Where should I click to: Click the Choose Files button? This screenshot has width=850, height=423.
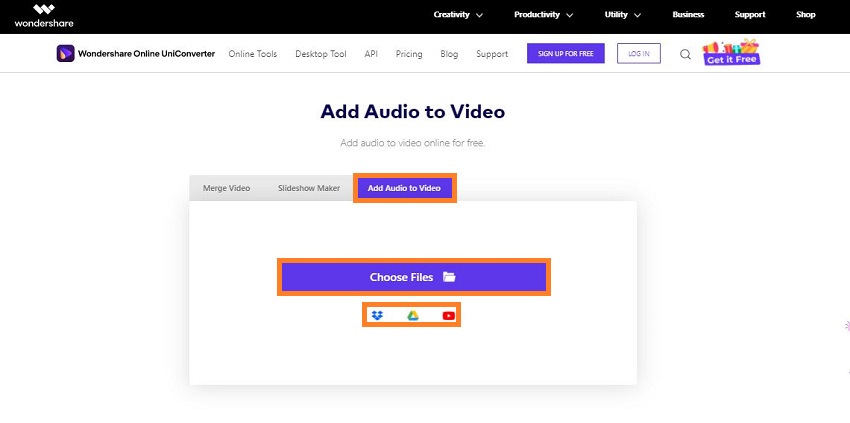414,277
